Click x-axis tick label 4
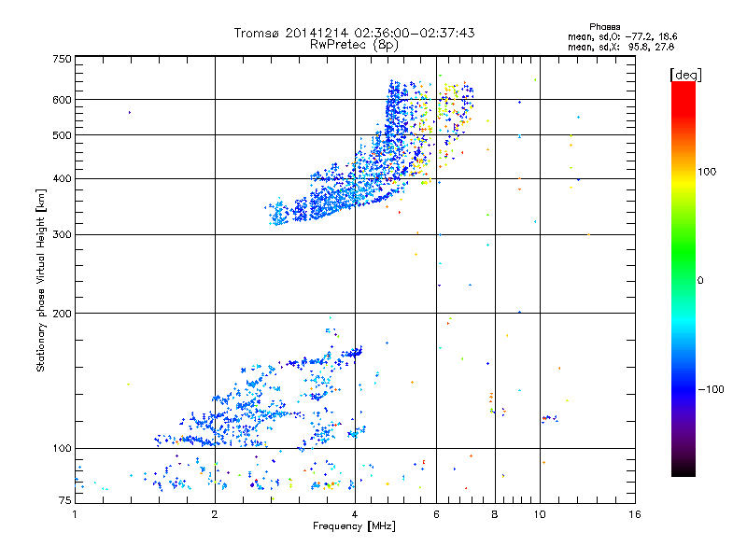747x560 pixels. [355, 514]
